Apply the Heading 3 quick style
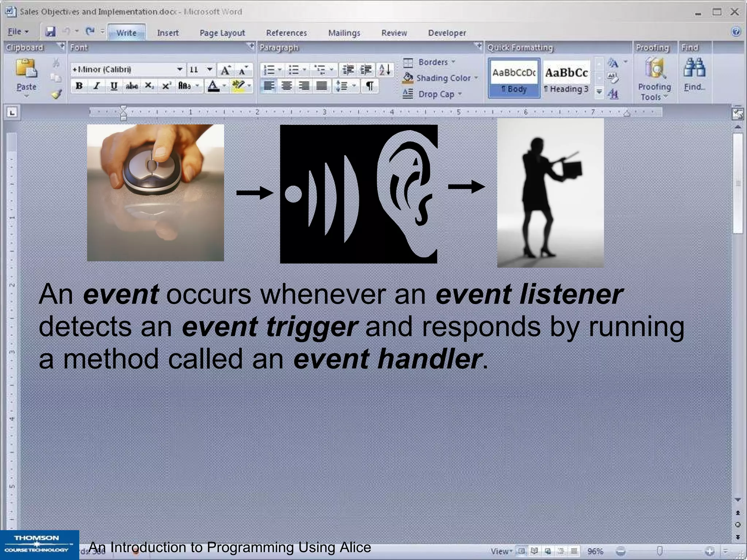747x560 pixels. (x=566, y=78)
